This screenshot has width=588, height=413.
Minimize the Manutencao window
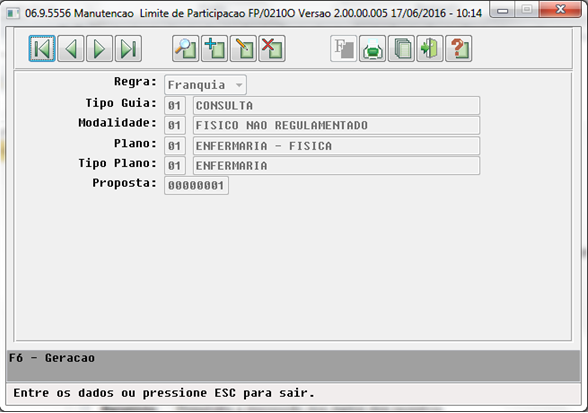tap(503, 9)
